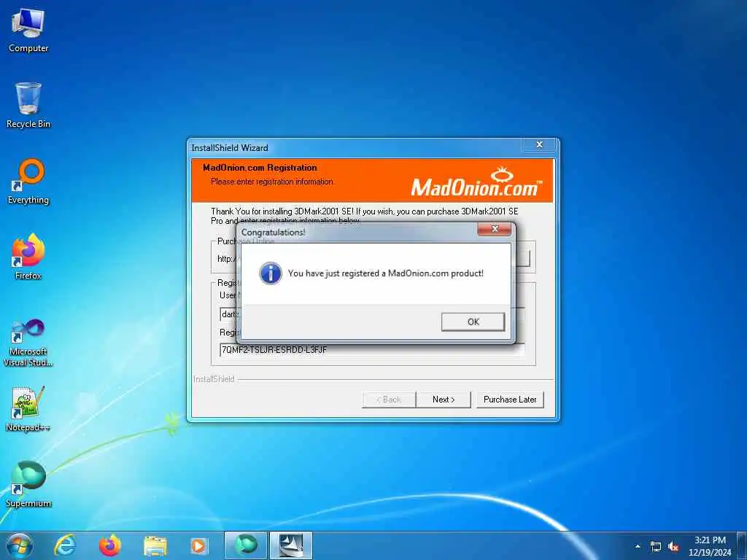The image size is (747, 560).
Task: Click Purchase Later button
Action: point(510,400)
